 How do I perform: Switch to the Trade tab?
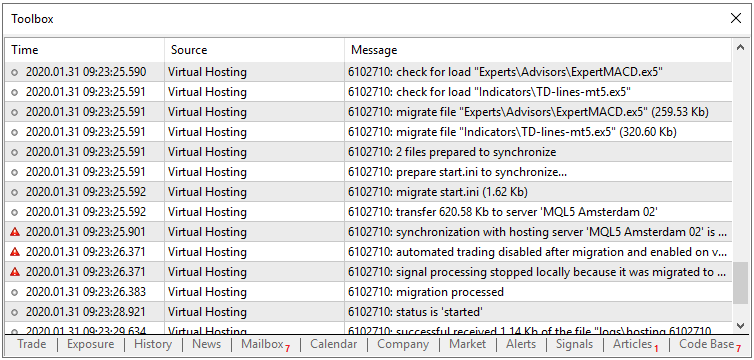pos(32,344)
